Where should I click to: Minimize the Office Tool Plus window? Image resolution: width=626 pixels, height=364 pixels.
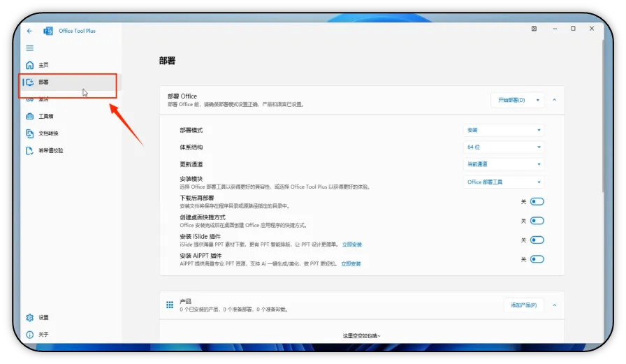pos(555,29)
